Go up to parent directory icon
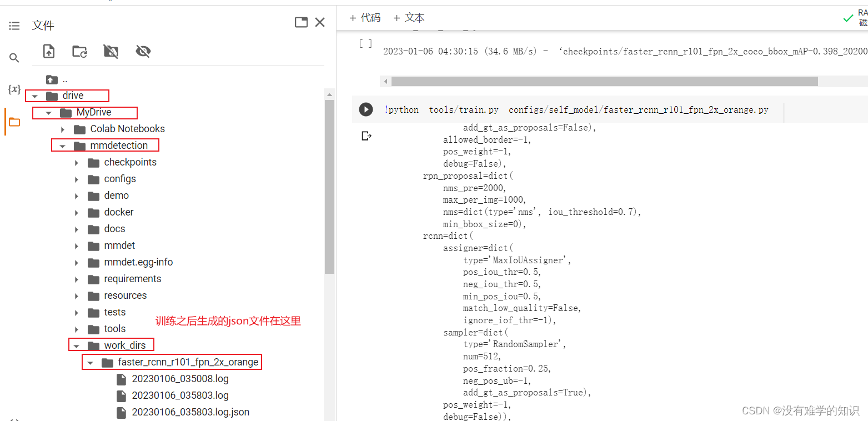868x421 pixels. [52, 79]
